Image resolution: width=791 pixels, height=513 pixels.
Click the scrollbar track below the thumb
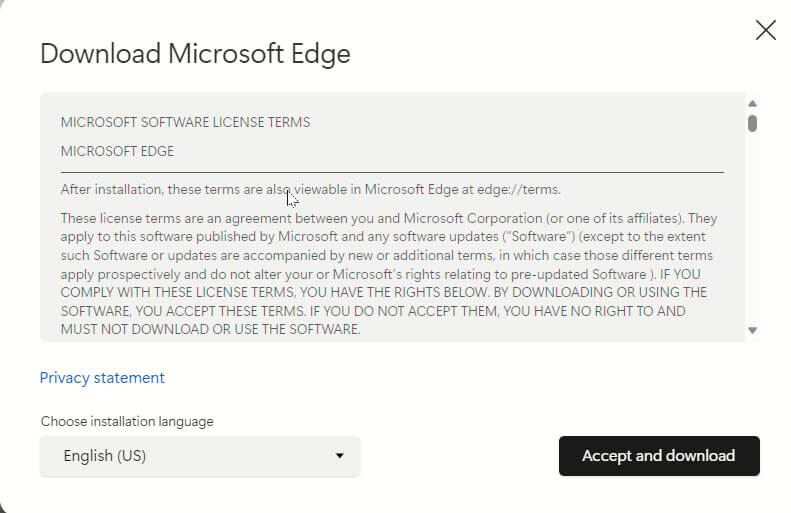(x=752, y=227)
